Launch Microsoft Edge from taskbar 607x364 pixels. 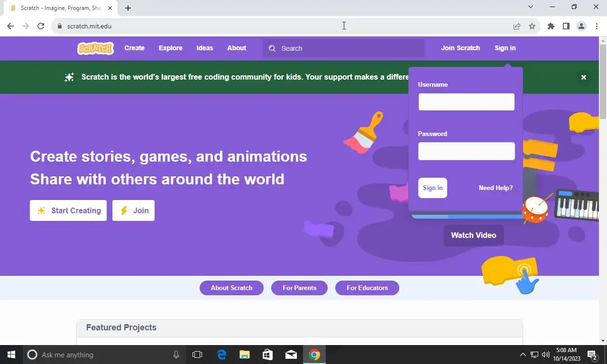(221, 355)
